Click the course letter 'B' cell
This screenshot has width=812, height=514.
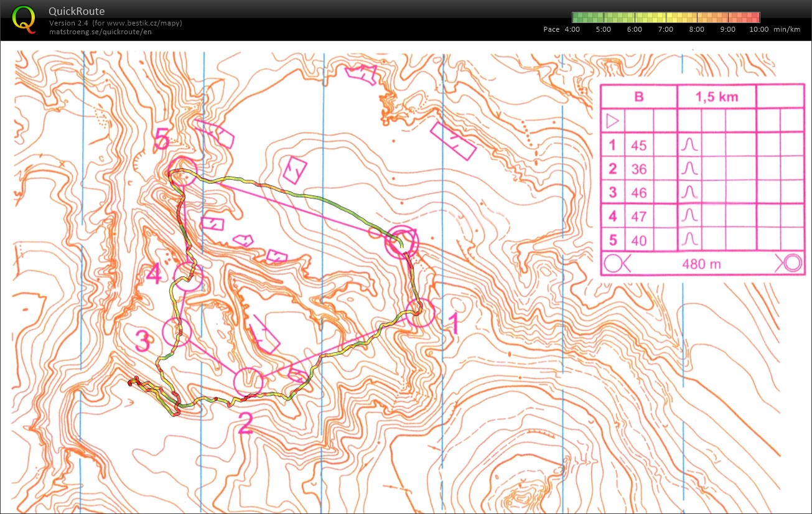(639, 97)
